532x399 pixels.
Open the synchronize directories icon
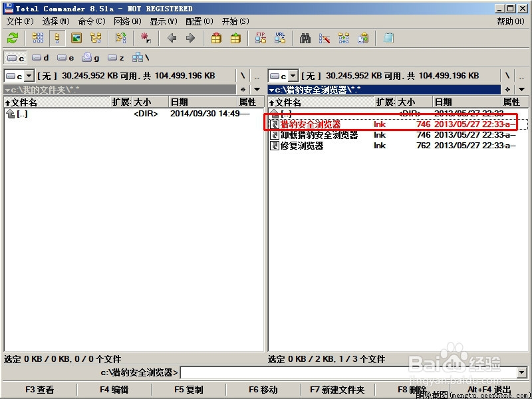click(x=344, y=38)
